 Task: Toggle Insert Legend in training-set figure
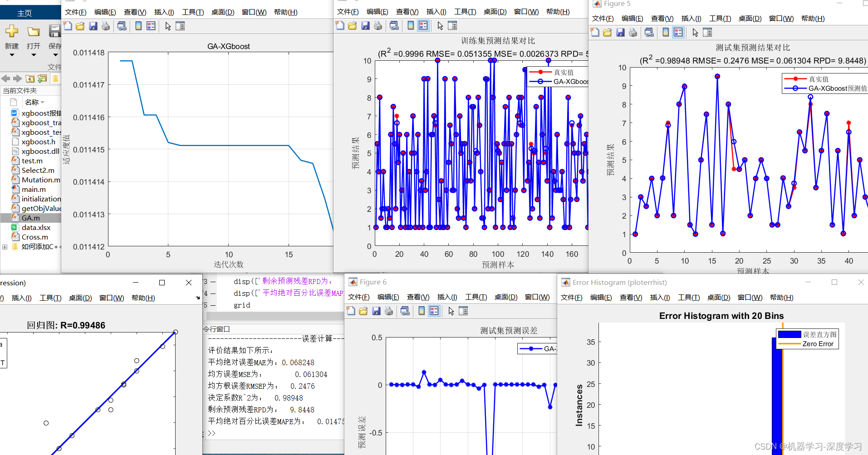[x=423, y=25]
